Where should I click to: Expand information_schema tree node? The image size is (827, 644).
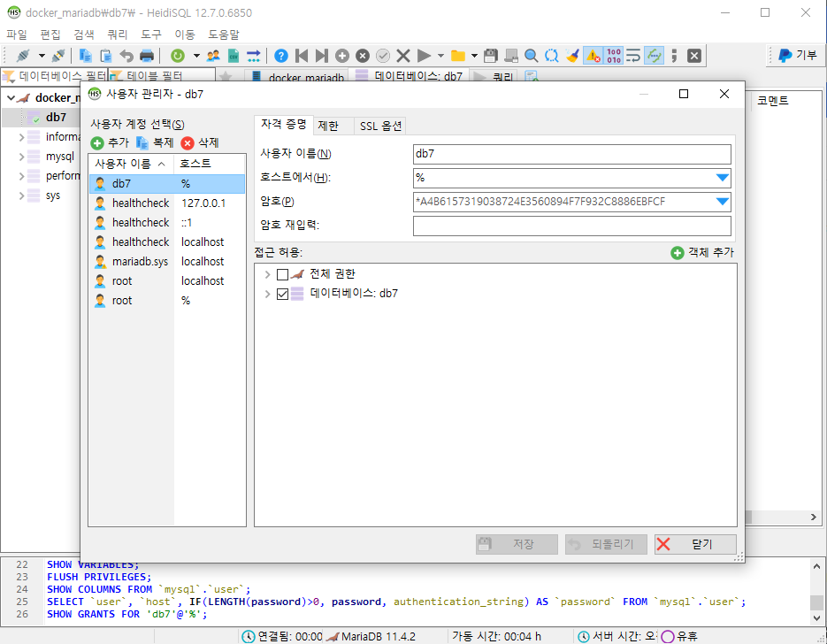21,137
